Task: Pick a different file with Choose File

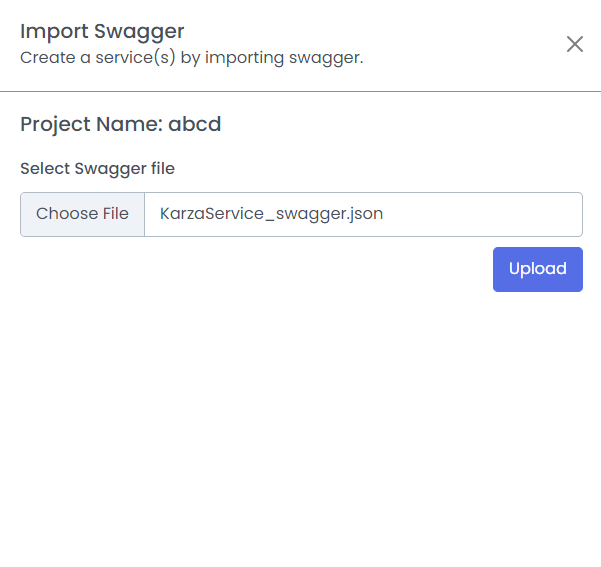Action: pyautogui.click(x=82, y=214)
